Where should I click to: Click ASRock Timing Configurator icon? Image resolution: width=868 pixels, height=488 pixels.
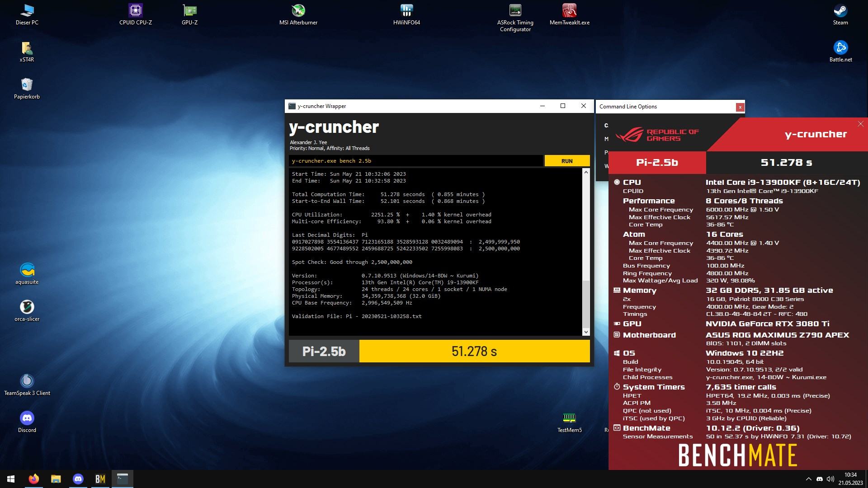pyautogui.click(x=514, y=10)
